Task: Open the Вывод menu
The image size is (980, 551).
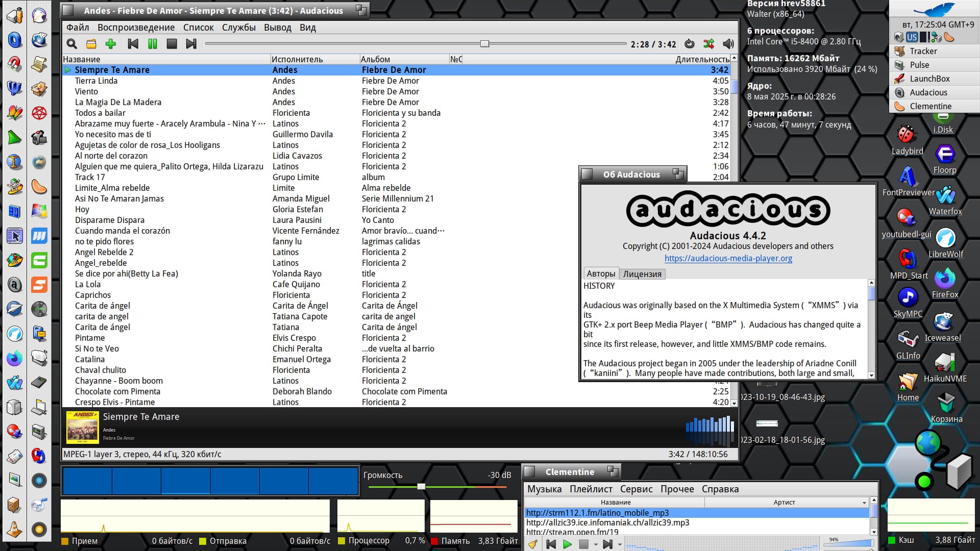Action: 278,28
